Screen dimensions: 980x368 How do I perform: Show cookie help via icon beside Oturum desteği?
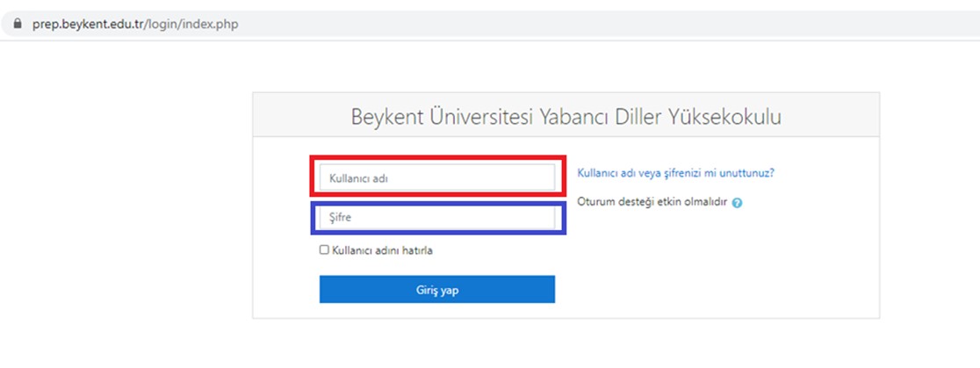pyautogui.click(x=737, y=203)
